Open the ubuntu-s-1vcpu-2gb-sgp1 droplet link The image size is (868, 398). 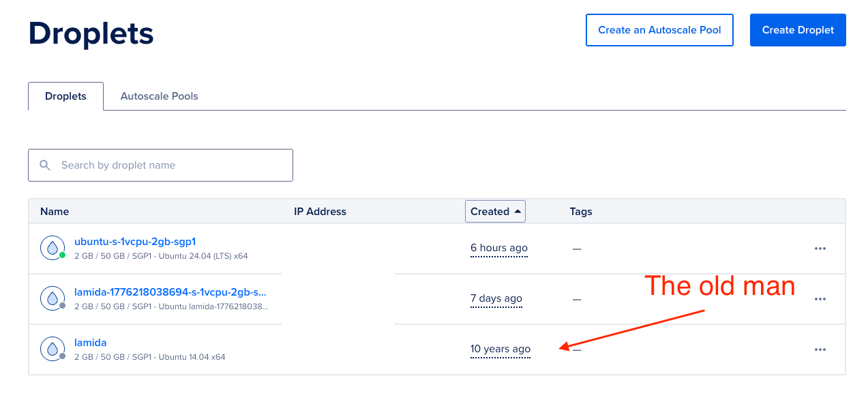(135, 242)
